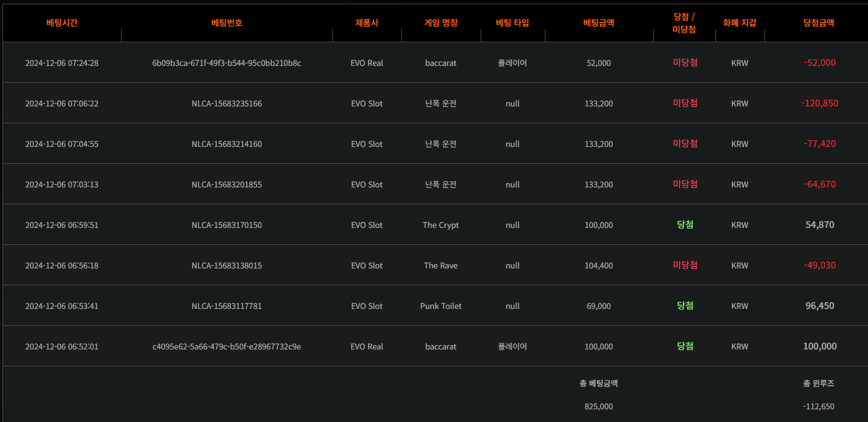Click the 베팅시간 column header
The width and height of the screenshot is (868, 422).
click(x=62, y=23)
